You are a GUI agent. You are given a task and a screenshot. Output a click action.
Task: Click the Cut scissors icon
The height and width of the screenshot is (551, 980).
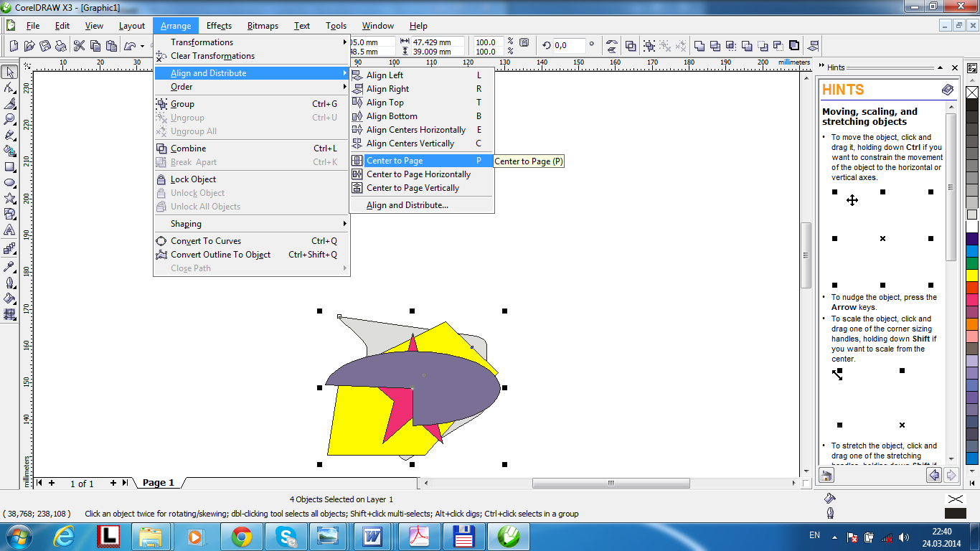coord(79,46)
